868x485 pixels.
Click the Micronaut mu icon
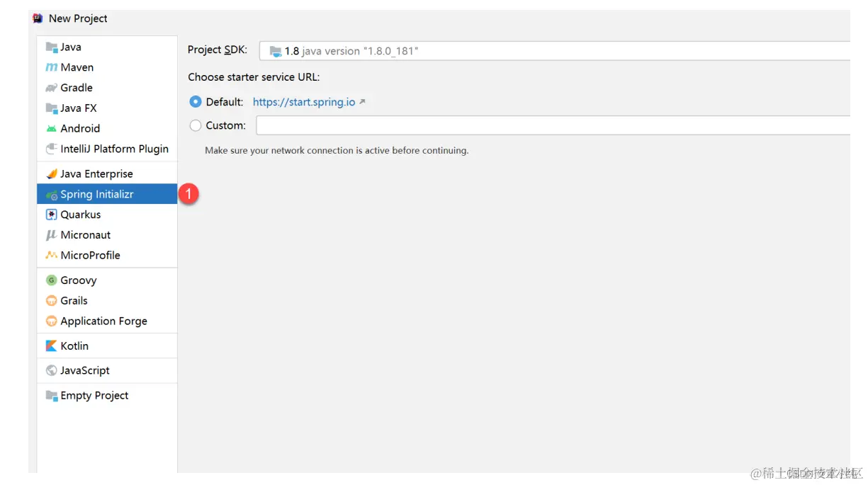point(51,235)
